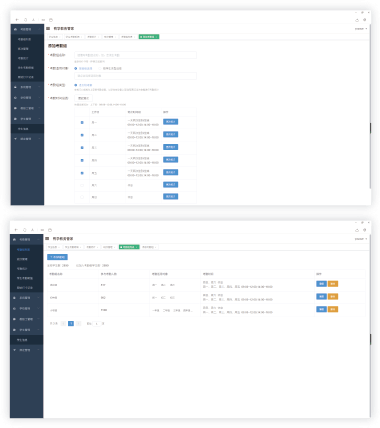The width and height of the screenshot is (380, 428).
Task: Click the orange delete button in second group row
Action: 333,296
